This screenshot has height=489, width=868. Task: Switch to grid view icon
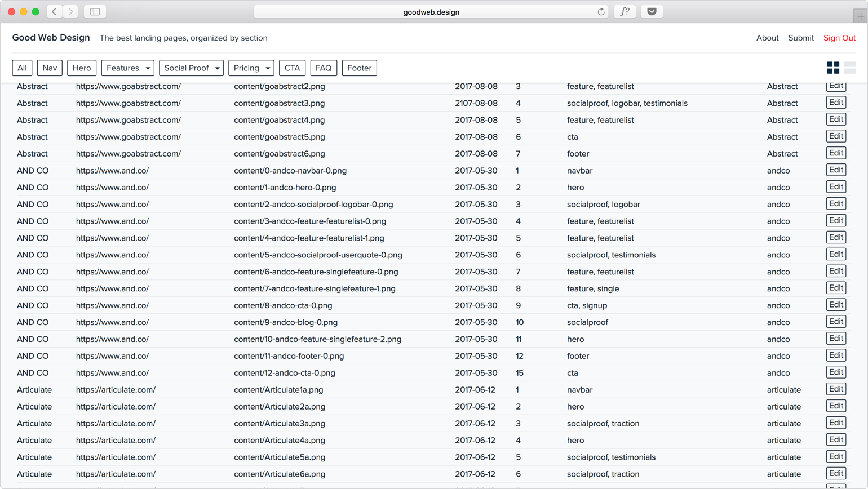(x=833, y=68)
